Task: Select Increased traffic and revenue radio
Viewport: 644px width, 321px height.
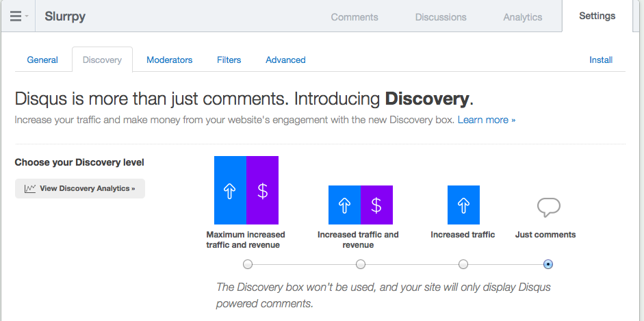Action: (x=361, y=264)
